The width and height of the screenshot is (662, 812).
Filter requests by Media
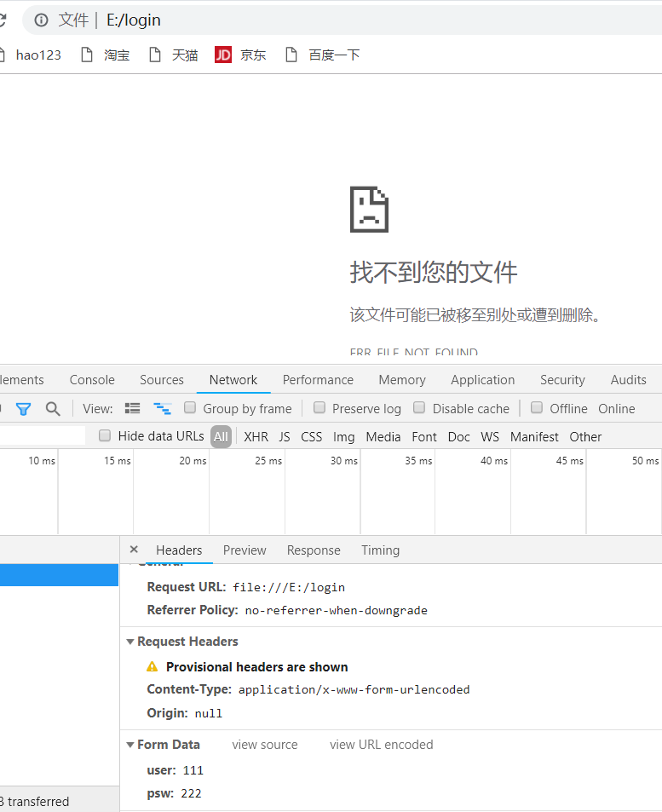(383, 436)
